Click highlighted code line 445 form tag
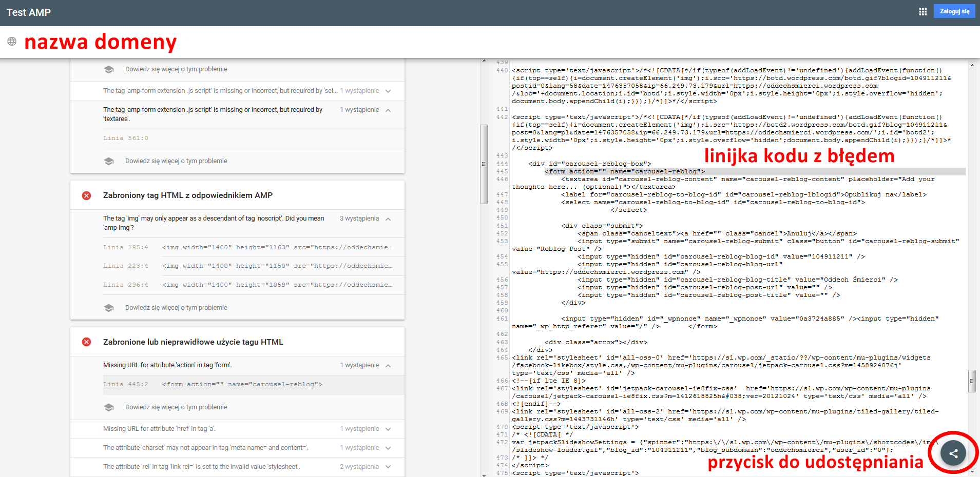Viewport: 980px width, 477px height. [755, 172]
